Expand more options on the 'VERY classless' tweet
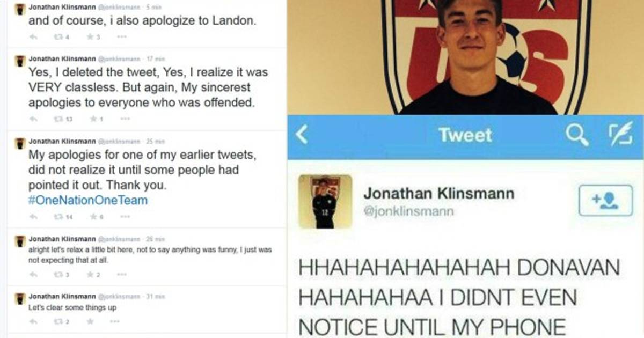The width and height of the screenshot is (644, 338). click(125, 119)
